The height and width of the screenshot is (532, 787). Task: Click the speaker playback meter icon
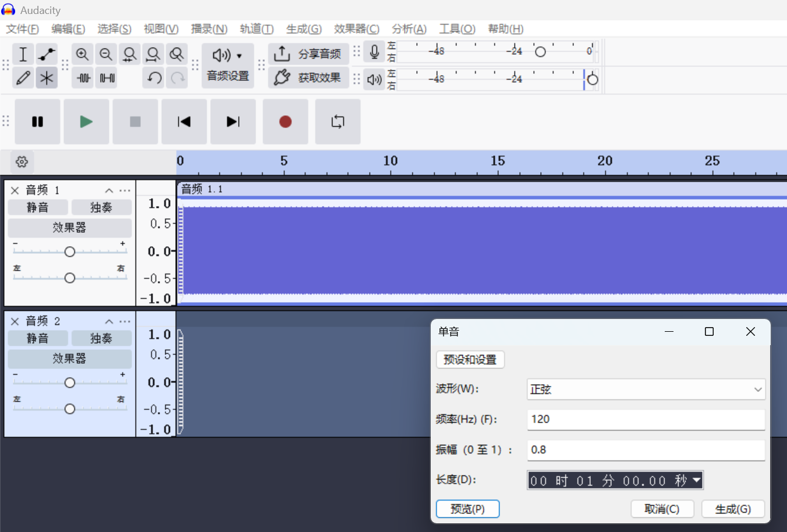click(375, 79)
